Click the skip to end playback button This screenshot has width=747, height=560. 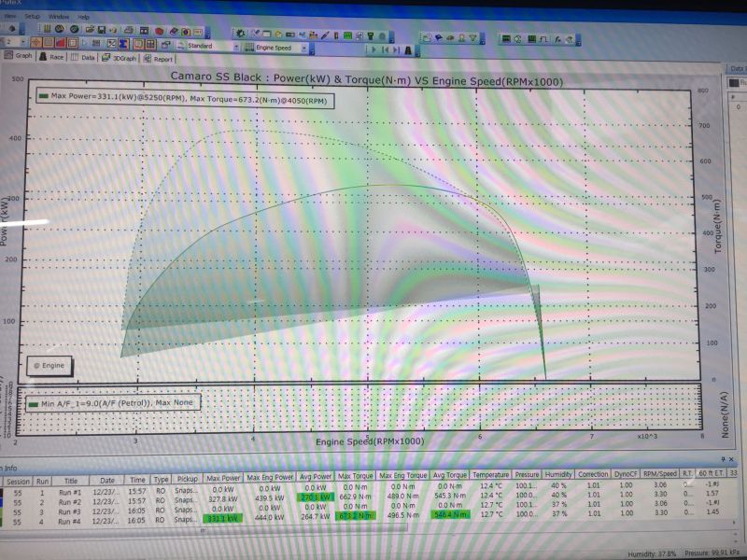click(x=397, y=50)
